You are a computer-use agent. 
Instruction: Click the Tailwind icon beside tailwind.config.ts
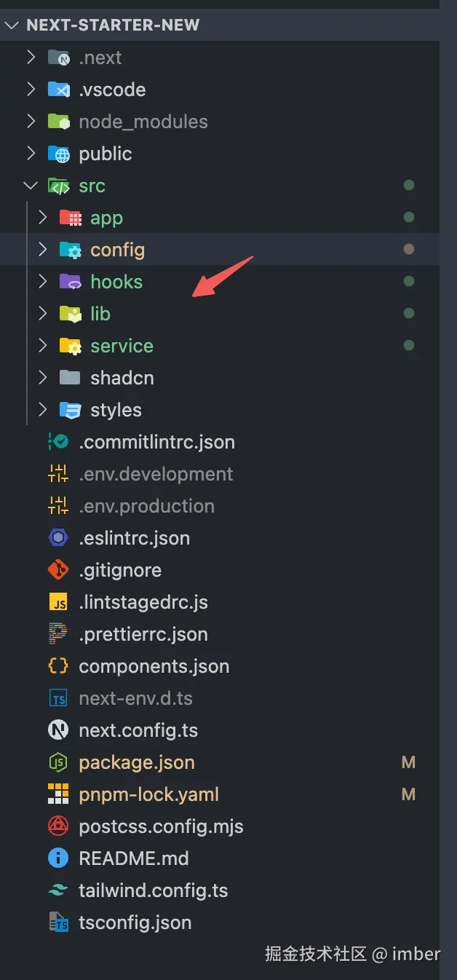click(x=58, y=890)
